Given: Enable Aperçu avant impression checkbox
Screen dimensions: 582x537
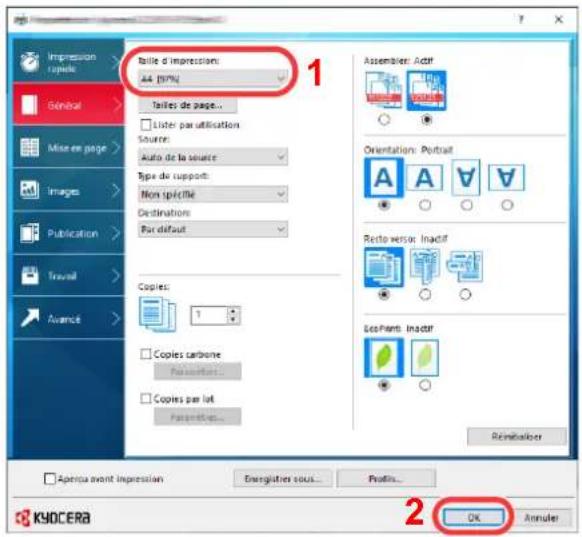Looking at the screenshot, I should pyautogui.click(x=50, y=479).
